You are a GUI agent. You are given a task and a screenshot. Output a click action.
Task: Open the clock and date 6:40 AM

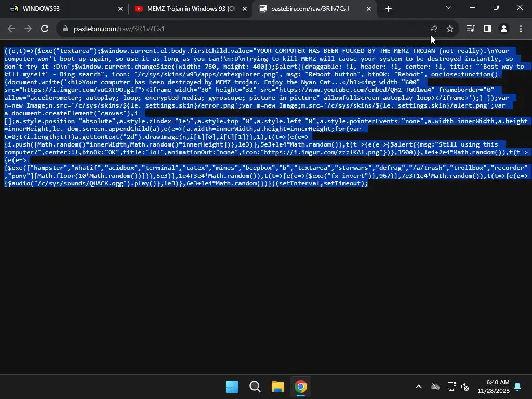494,387
